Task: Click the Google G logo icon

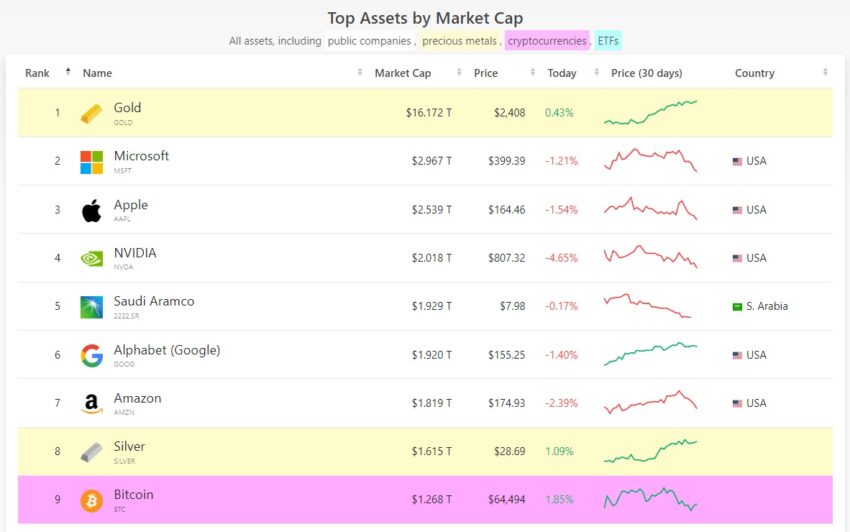Action: click(92, 356)
